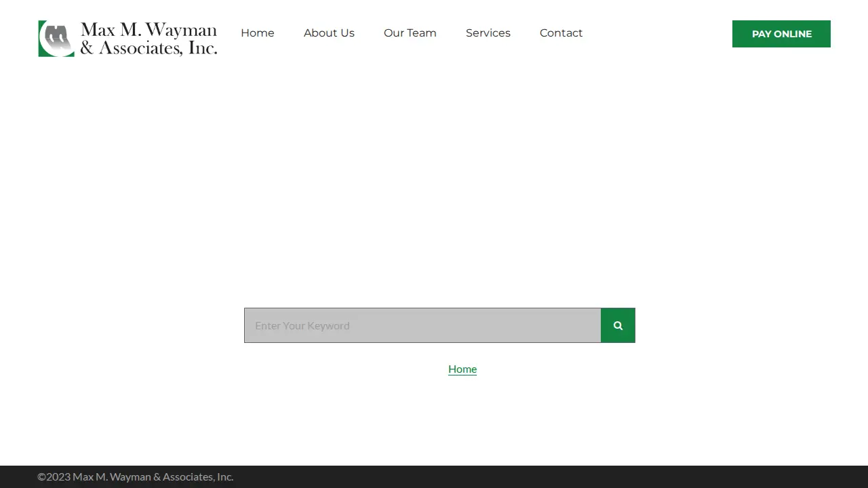Click the ©2023 Max M. Wayman footer text

click(136, 476)
